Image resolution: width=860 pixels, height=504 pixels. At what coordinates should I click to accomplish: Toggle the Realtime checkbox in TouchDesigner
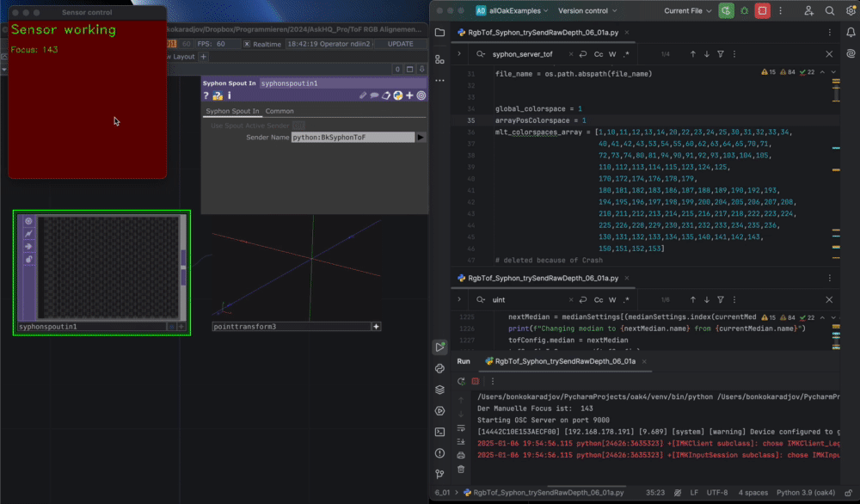pos(248,44)
